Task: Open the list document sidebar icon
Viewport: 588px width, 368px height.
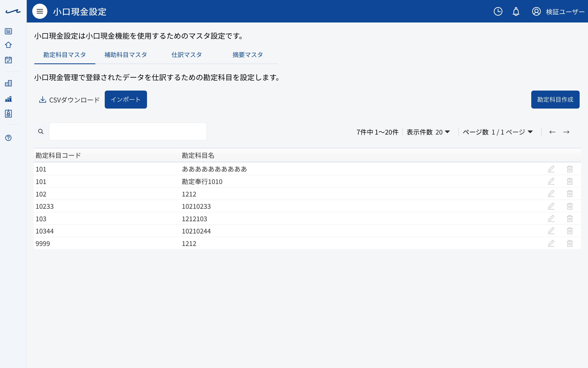Action: [9, 31]
